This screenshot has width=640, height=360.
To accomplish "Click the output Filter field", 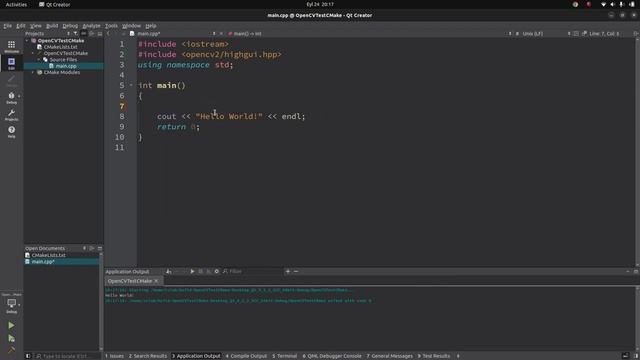I will pos(253,271).
